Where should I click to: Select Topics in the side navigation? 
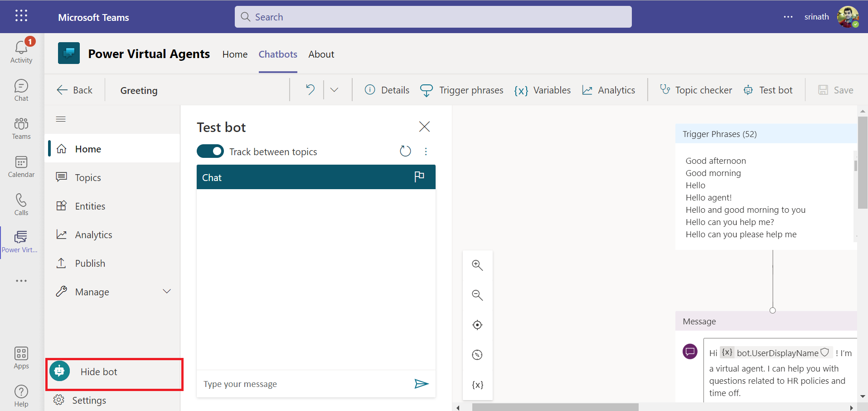coord(88,178)
